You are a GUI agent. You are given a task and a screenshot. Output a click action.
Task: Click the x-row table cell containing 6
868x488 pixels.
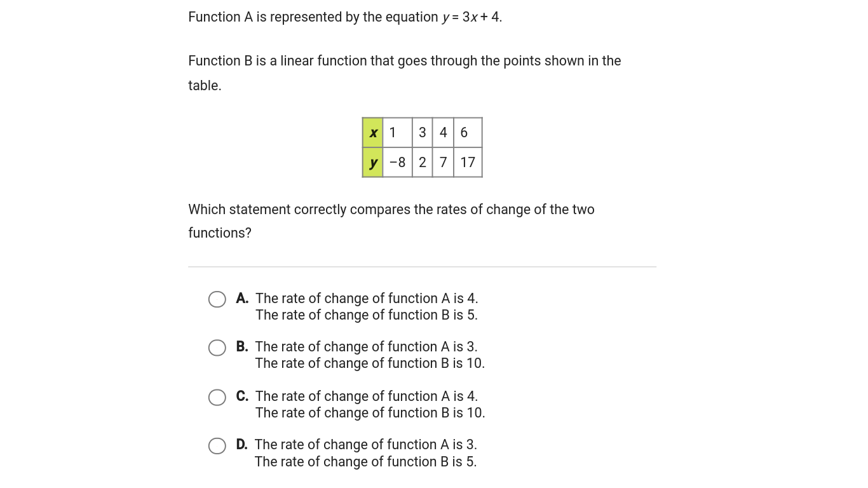coord(468,133)
